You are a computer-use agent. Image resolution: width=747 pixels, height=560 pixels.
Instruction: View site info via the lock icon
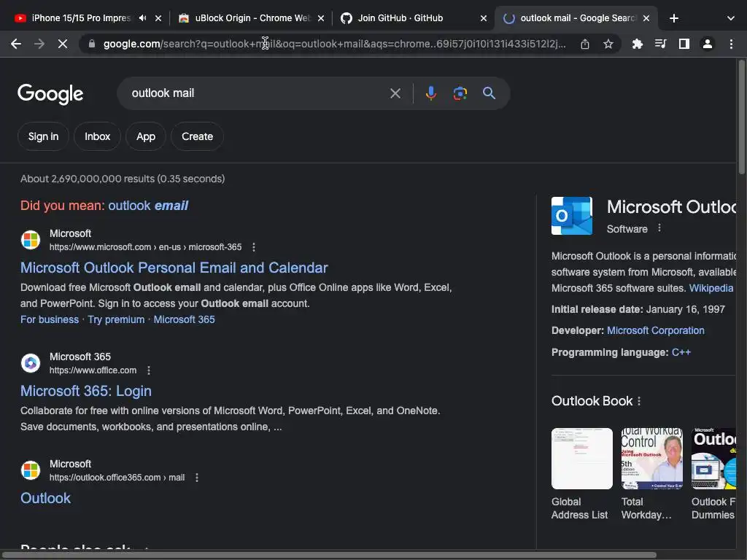click(92, 44)
